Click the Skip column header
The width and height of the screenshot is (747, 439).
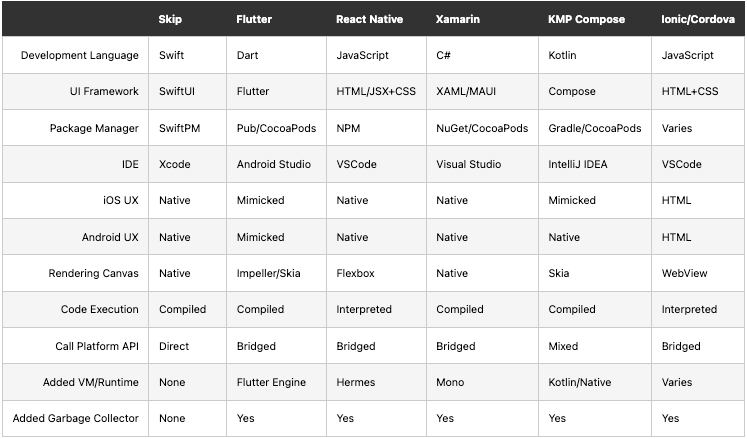(170, 19)
